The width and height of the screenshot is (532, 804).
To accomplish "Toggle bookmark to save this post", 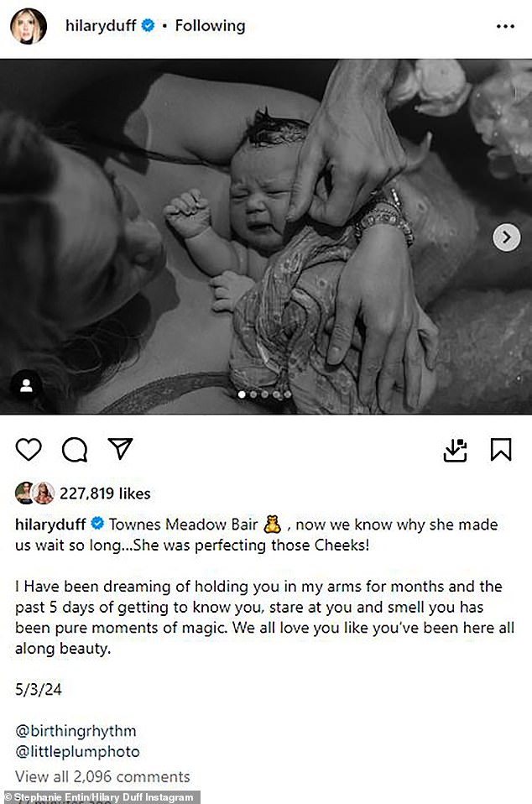I will [x=501, y=450].
